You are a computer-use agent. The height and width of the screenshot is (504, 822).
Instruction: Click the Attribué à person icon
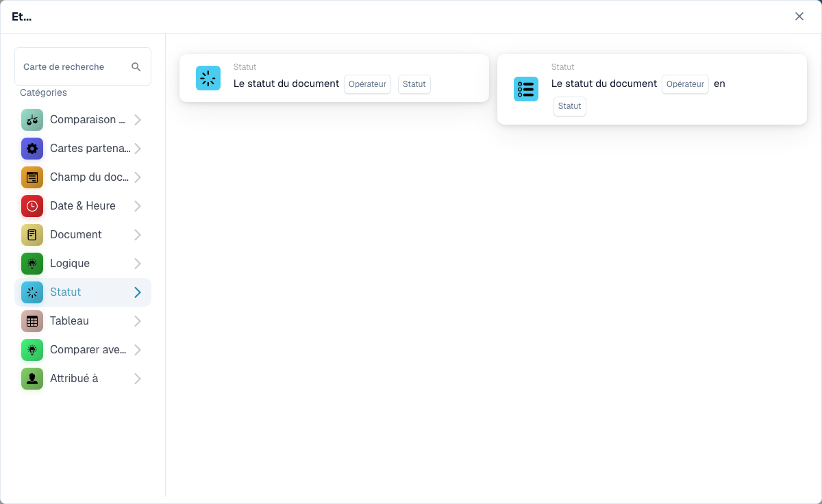point(32,379)
